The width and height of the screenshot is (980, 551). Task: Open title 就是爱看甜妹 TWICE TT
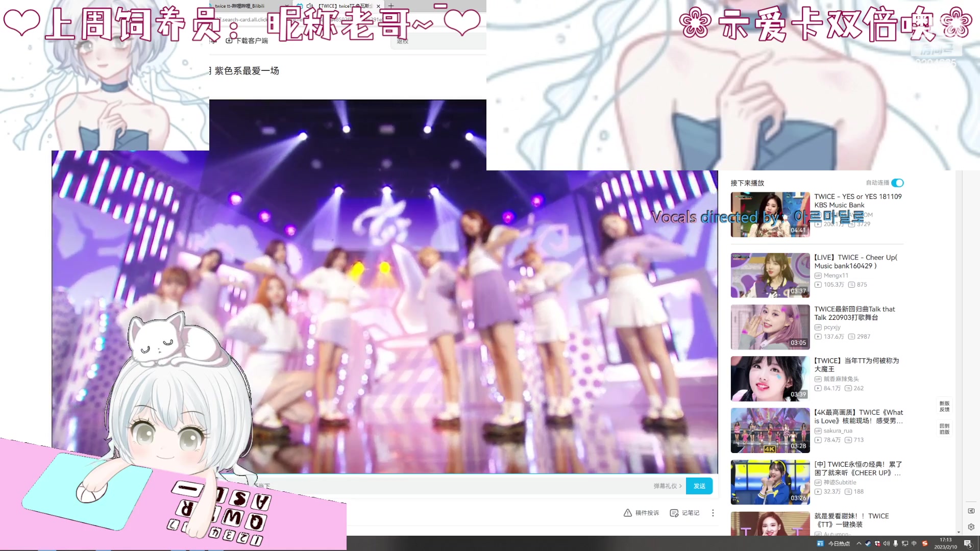tap(852, 520)
